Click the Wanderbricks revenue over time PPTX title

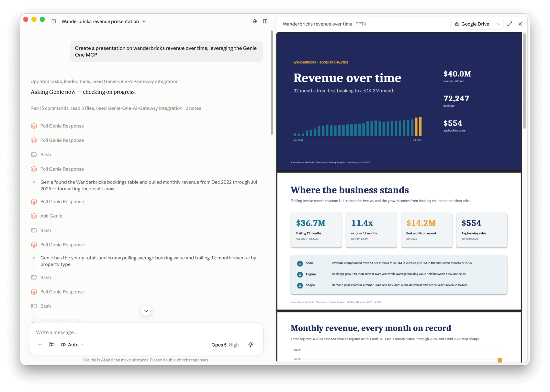point(324,24)
